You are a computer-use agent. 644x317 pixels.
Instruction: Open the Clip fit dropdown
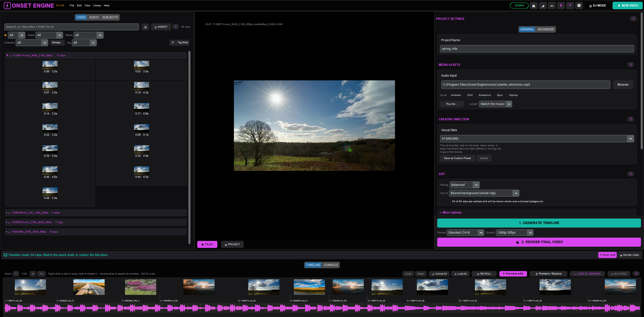point(484,193)
